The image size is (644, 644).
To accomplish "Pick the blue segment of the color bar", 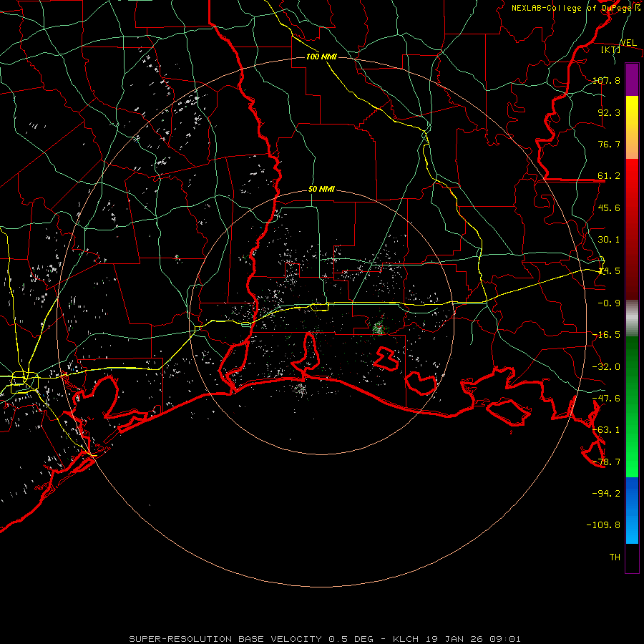I will coord(632,510).
